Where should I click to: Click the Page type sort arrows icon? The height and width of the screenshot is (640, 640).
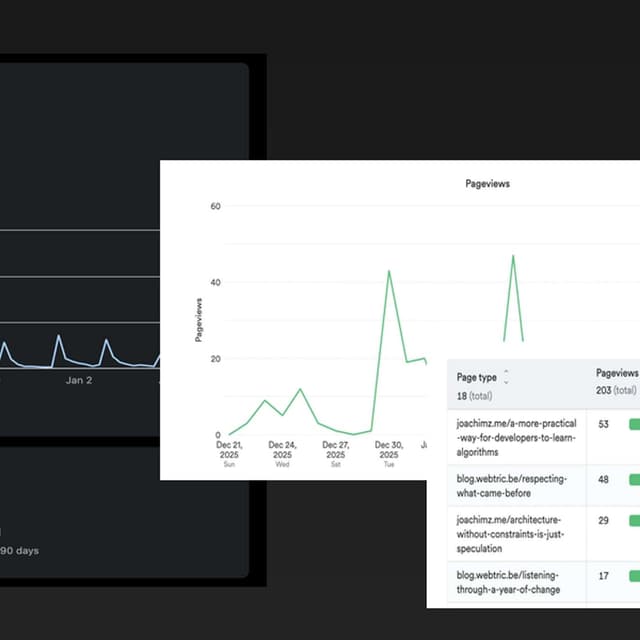coord(506,377)
